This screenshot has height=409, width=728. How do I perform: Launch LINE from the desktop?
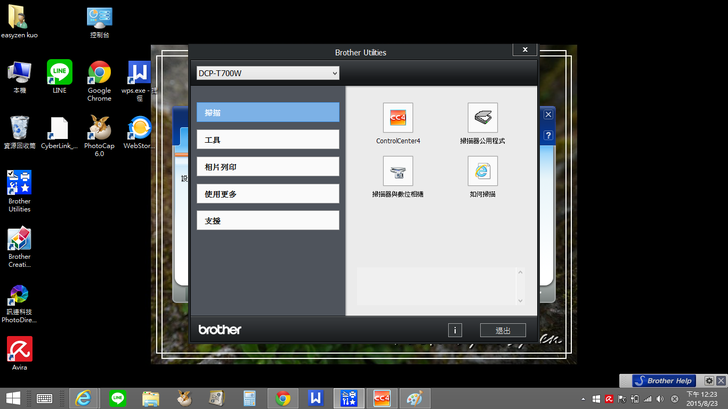coord(59,77)
